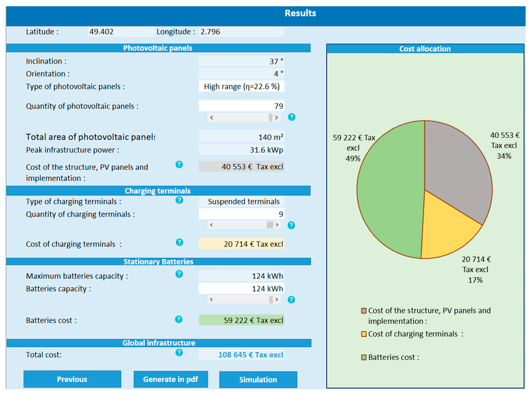Click the Previous button

tap(72, 379)
